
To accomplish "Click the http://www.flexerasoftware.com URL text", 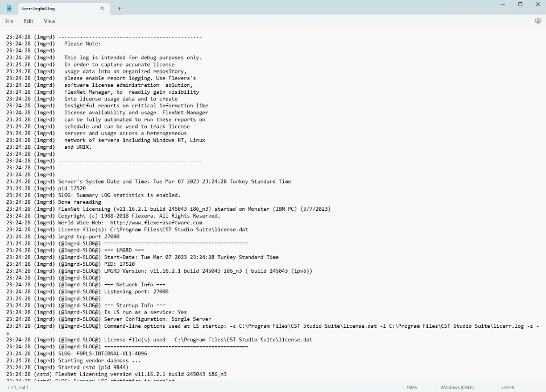I will 156,223.
